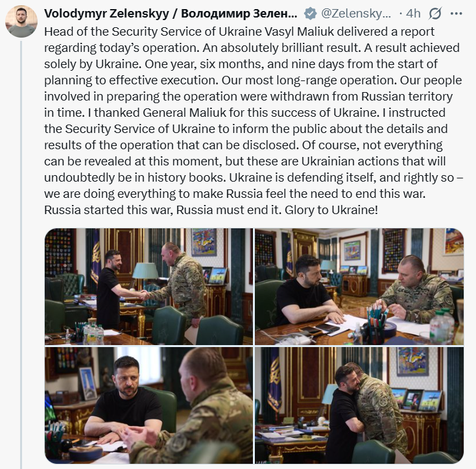
Task: Click the Grok explain-post icon
Action: 434,14
